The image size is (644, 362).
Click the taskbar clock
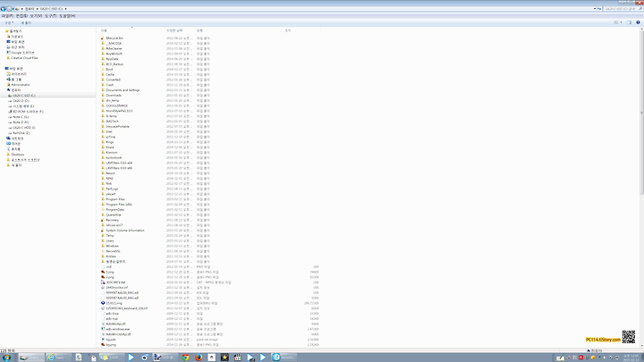pyautogui.click(x=631, y=358)
